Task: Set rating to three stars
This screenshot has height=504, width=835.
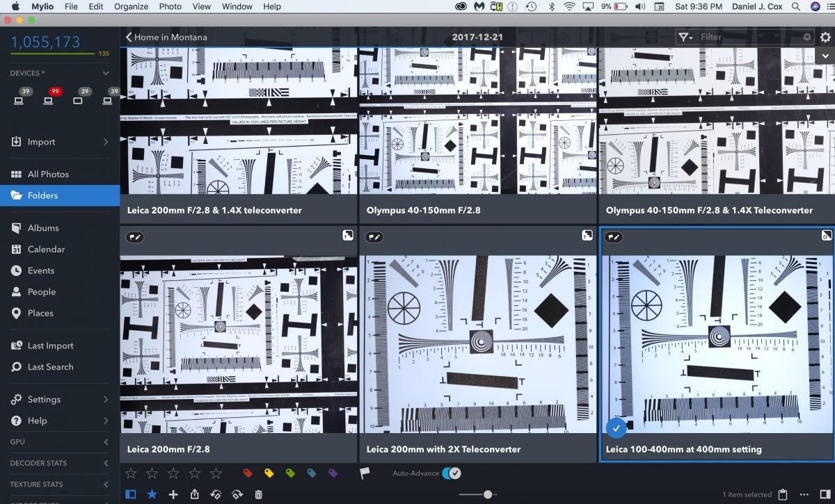Action: 173,473
